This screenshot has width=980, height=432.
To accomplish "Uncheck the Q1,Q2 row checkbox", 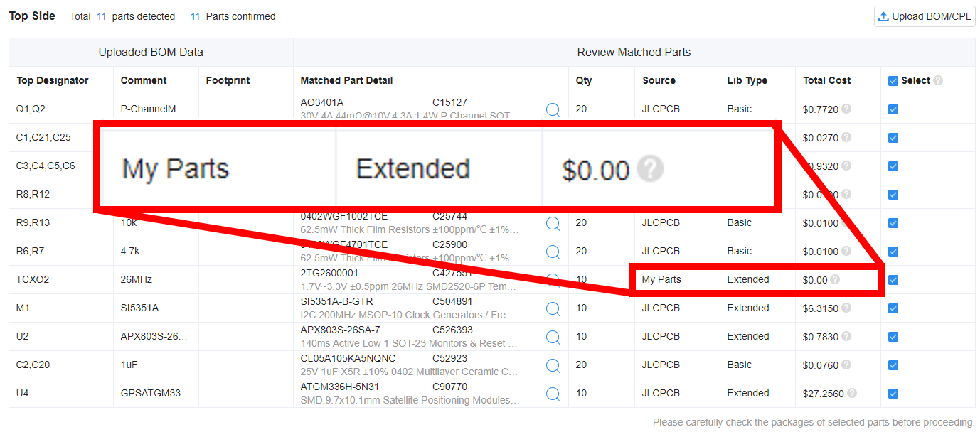I will (893, 109).
